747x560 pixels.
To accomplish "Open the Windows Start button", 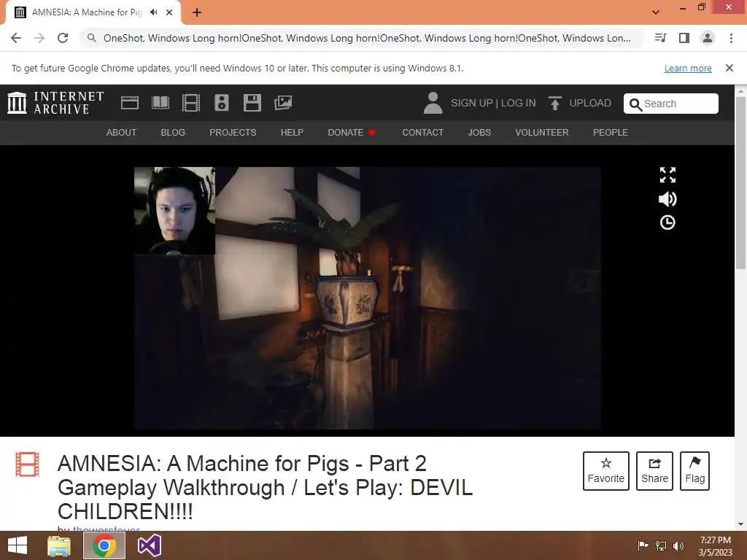I will (x=18, y=545).
